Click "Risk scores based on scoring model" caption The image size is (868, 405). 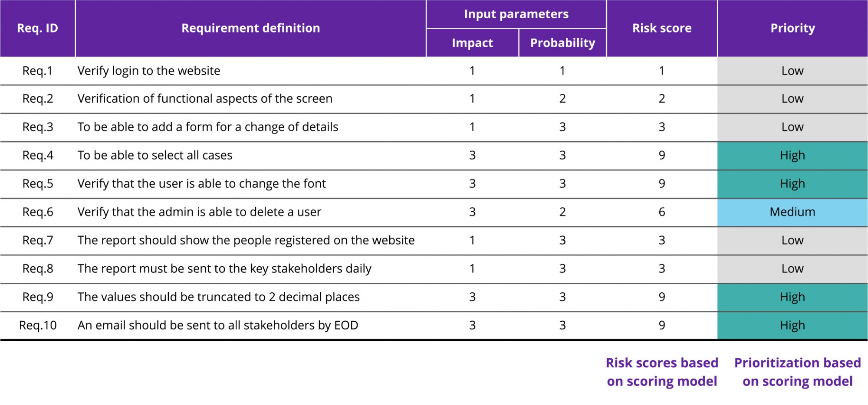pyautogui.click(x=661, y=372)
